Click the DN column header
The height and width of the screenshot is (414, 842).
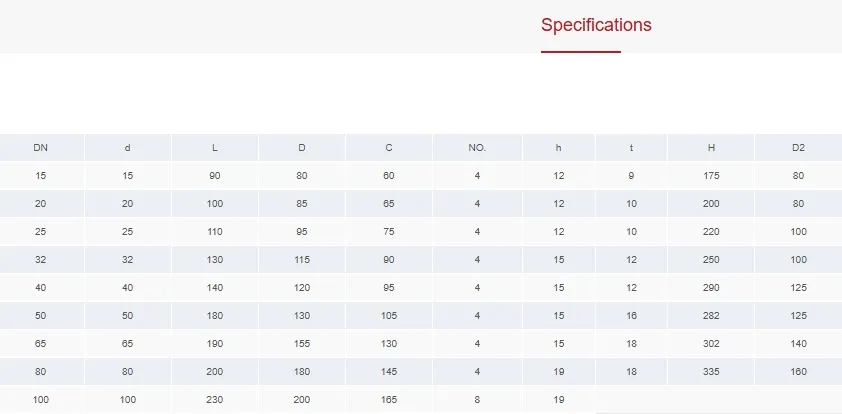tap(41, 148)
